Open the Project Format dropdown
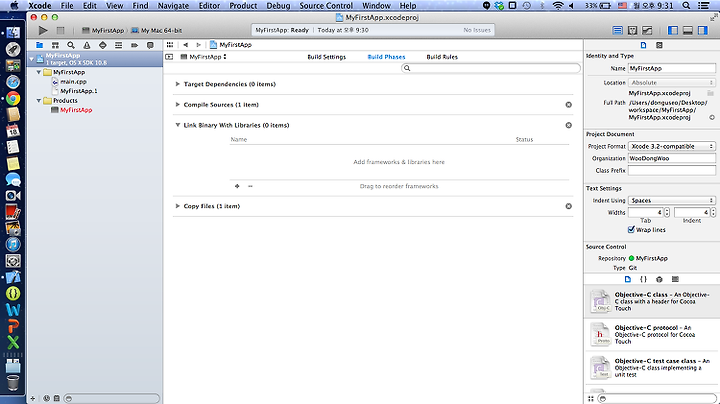Screen dimensions: 720x404 [x=672, y=146]
